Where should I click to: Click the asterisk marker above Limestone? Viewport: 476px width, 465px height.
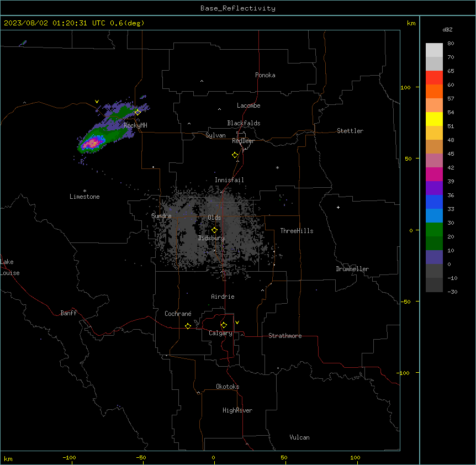pos(84,191)
